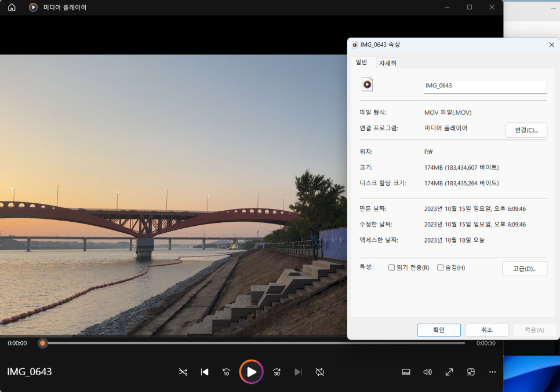Click the created date value beside 만든 날짜
This screenshot has height=392, width=560.
(475, 208)
